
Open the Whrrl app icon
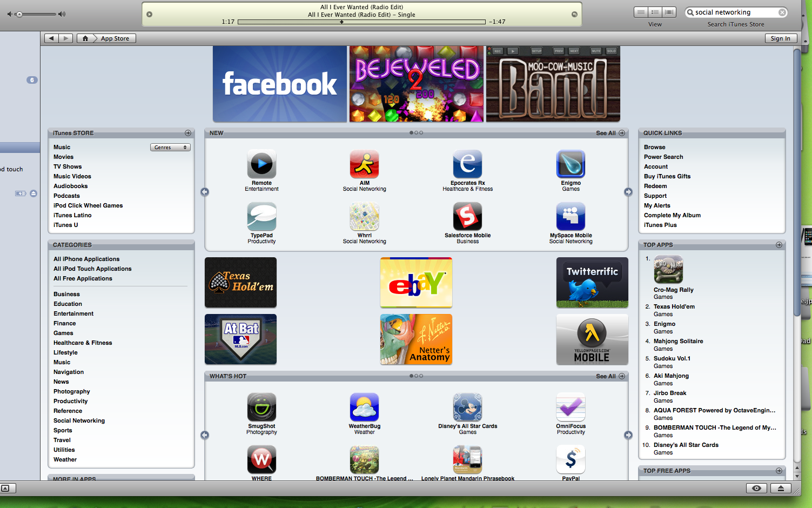tap(364, 217)
